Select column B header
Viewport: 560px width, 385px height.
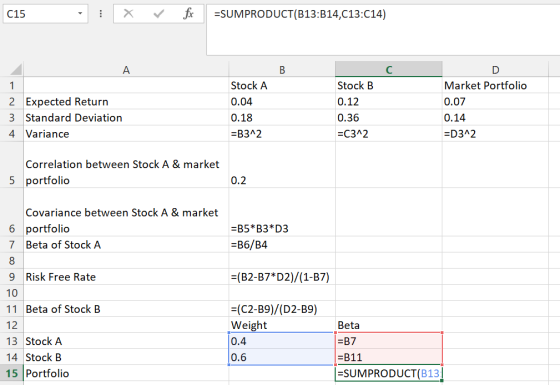(282, 70)
